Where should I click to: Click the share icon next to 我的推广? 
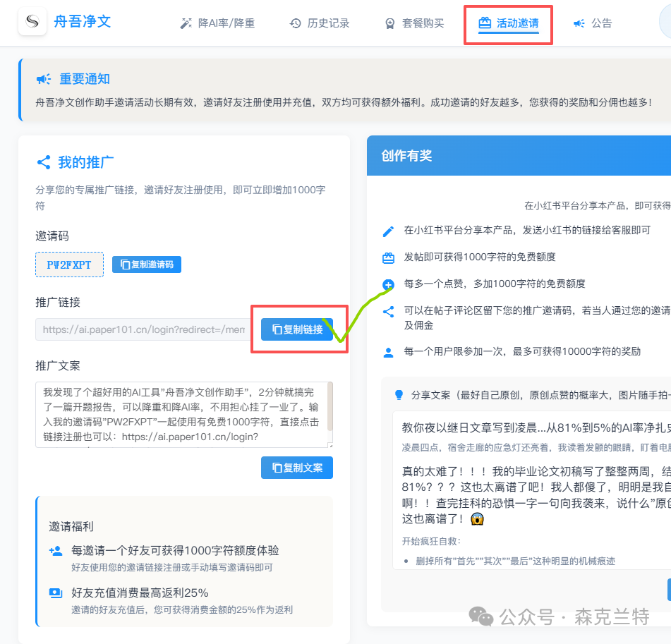44,162
